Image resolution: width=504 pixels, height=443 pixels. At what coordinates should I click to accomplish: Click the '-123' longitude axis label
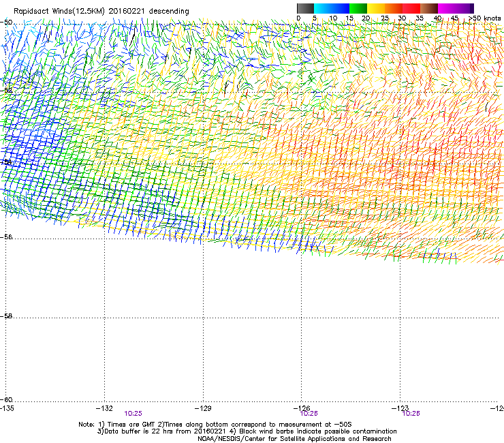[x=400, y=408]
